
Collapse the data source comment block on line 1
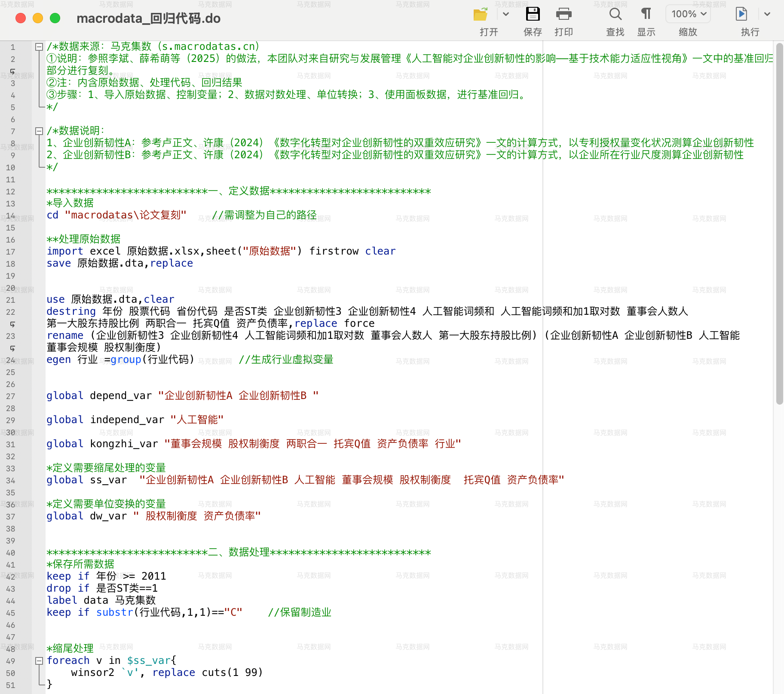pyautogui.click(x=39, y=47)
